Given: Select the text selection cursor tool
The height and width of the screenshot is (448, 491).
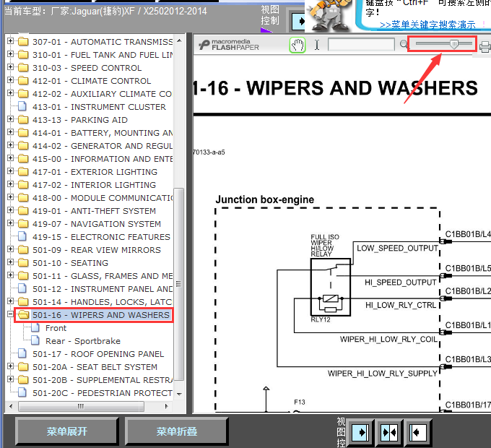Looking at the screenshot, I should [x=317, y=45].
